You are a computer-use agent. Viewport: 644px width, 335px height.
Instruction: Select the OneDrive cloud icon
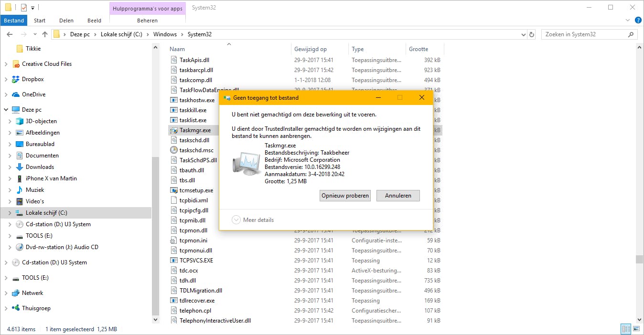pos(16,94)
